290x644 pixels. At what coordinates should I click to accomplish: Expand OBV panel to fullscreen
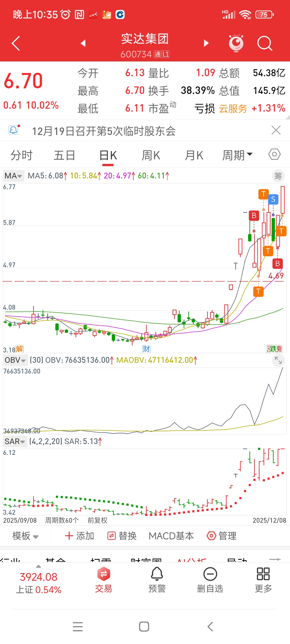tap(278, 360)
